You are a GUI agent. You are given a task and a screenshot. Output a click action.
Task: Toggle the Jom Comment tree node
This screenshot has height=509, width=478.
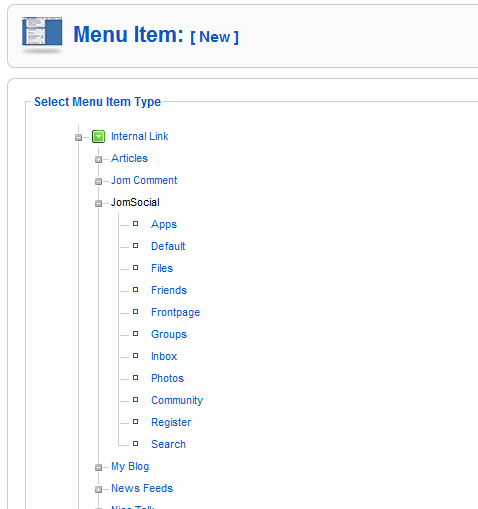98,181
